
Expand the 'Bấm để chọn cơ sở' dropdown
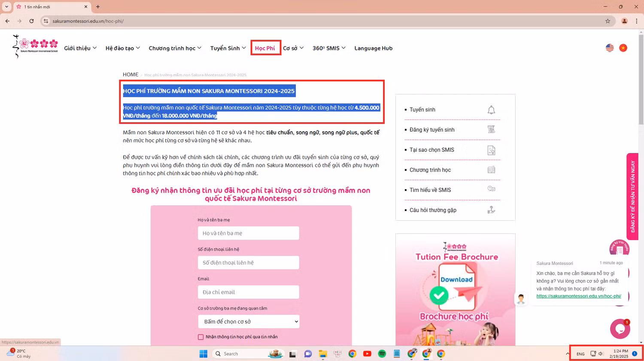[x=249, y=322]
